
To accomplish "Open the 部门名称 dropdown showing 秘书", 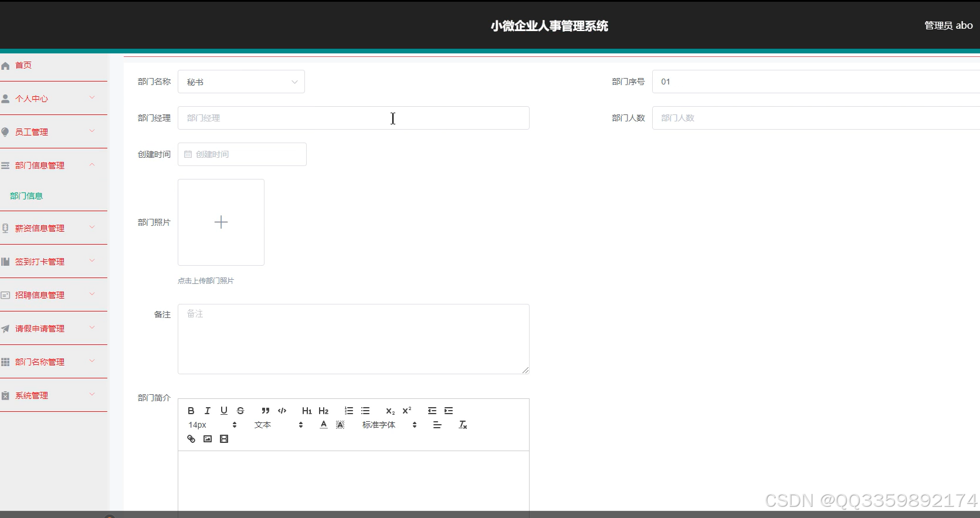I will (x=241, y=82).
